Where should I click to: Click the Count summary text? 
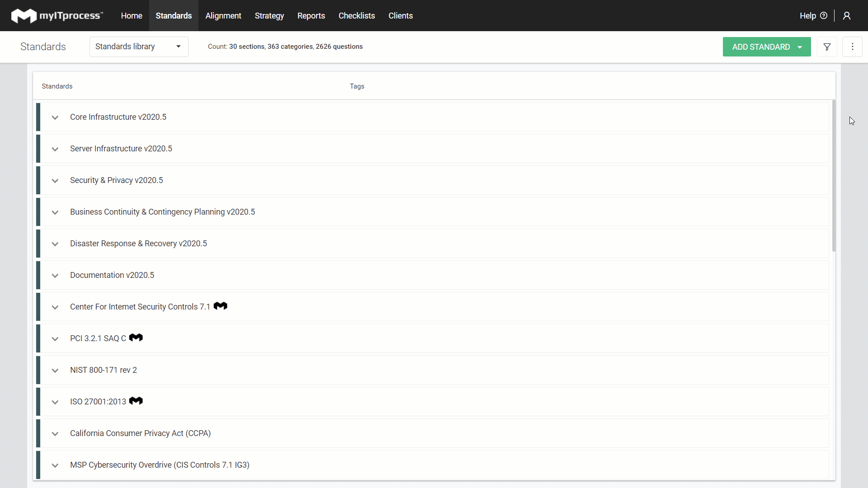[285, 47]
